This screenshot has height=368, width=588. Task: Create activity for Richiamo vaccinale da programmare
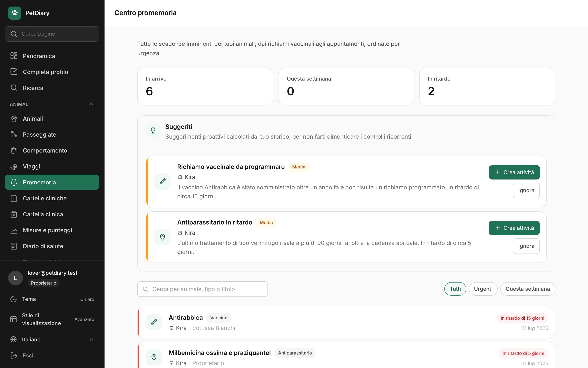(514, 172)
